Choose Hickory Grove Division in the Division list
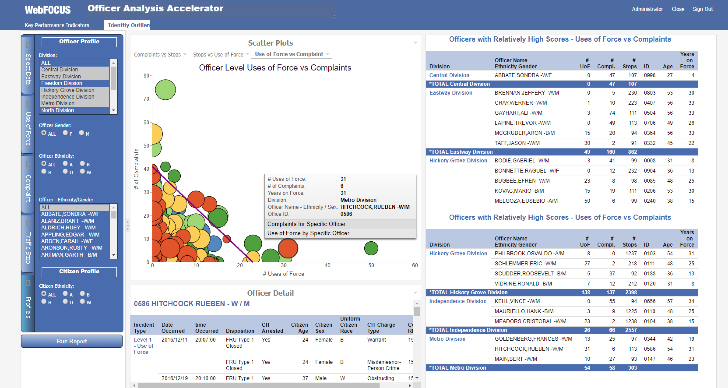Image resolution: width=728 pixels, height=388 pixels. click(x=75, y=90)
